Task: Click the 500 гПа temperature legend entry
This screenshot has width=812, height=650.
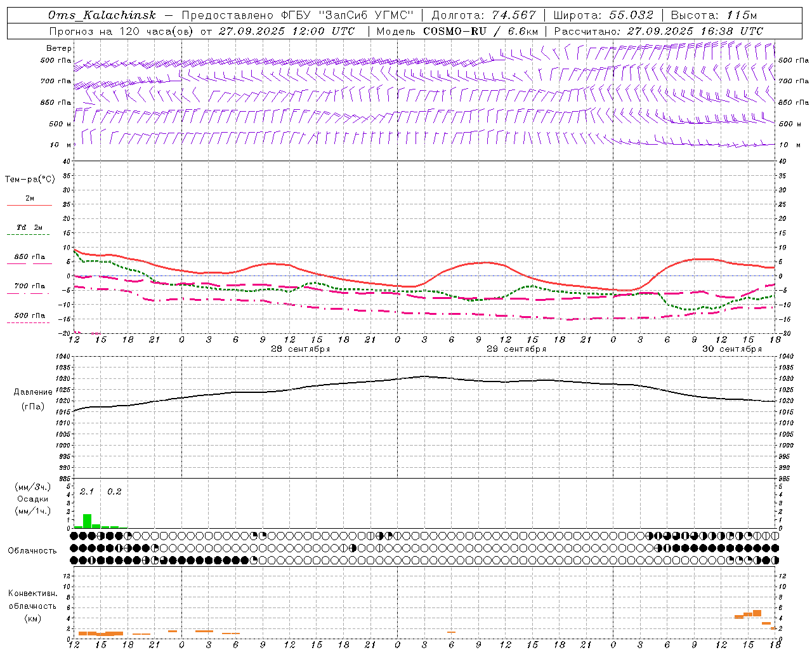Action: click(29, 316)
